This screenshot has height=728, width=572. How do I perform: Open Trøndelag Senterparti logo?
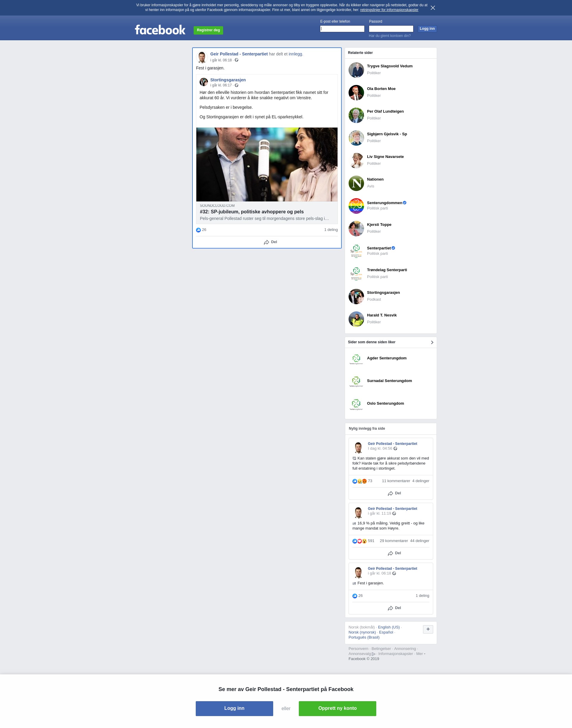coord(356,274)
